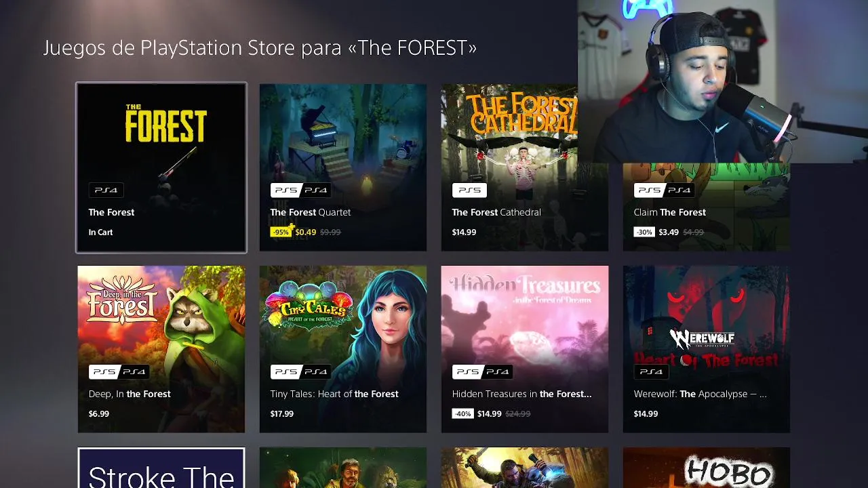Select The Forest Quartet game tile
868x488 pixels.
pos(343,167)
